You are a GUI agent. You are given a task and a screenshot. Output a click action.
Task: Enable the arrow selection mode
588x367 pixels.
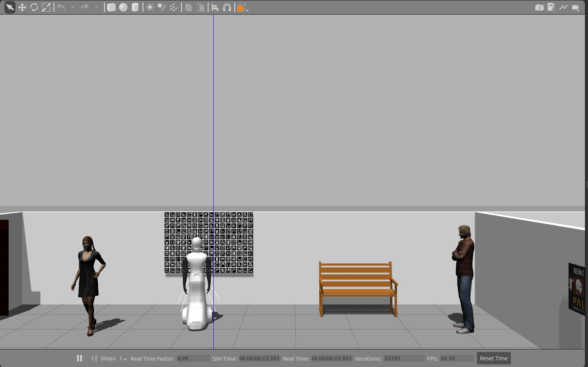click(x=10, y=7)
